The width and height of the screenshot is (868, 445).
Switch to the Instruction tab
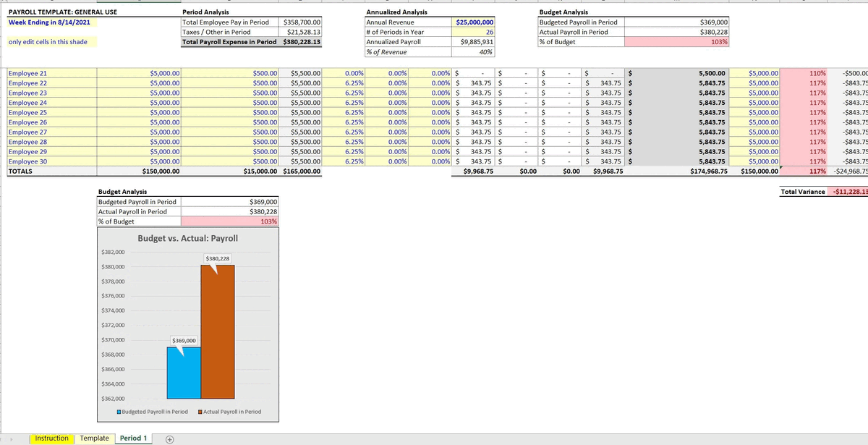pyautogui.click(x=51, y=438)
